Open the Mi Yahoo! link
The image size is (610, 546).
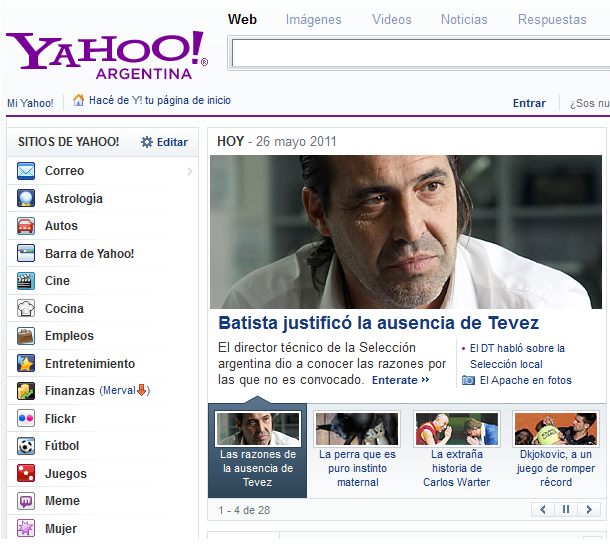pyautogui.click(x=30, y=103)
